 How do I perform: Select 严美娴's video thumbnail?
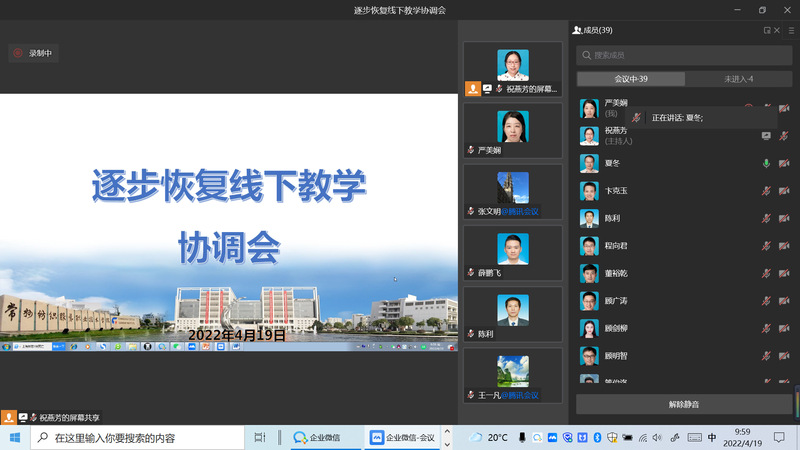tap(513, 128)
